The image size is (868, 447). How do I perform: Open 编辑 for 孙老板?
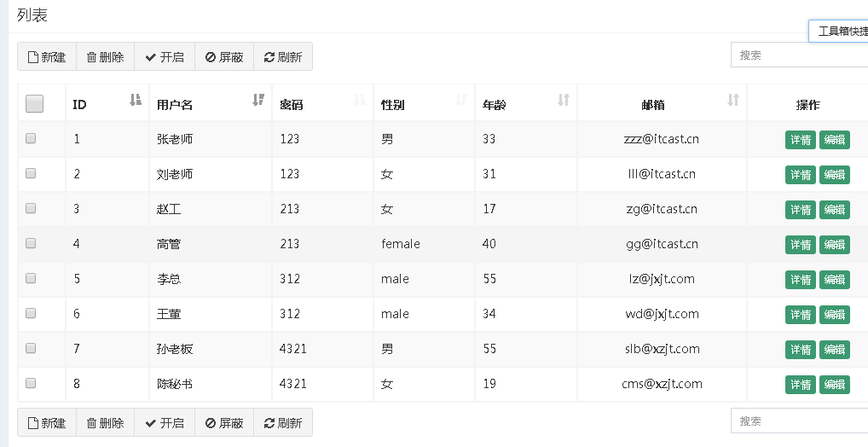(834, 349)
